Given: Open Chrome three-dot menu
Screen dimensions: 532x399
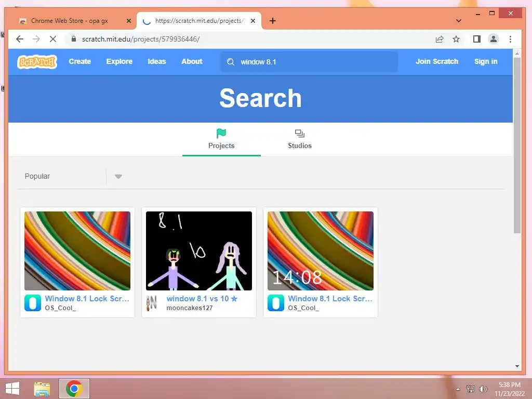Looking at the screenshot, I should (510, 39).
